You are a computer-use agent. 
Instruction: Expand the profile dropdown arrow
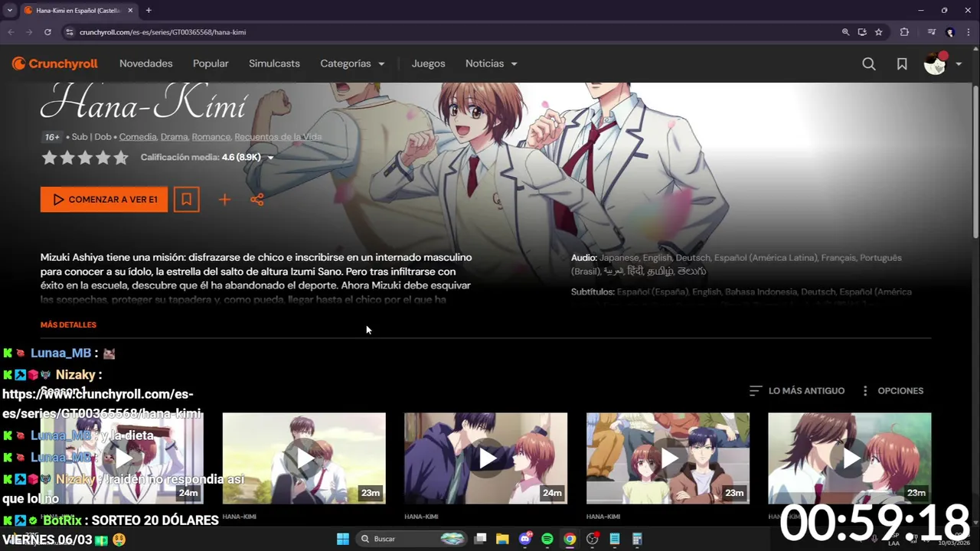pos(959,64)
